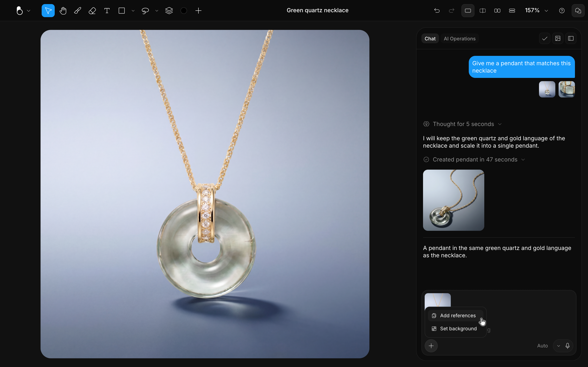Viewport: 588px width, 367px height.
Task: Toggle the split compare view
Action: pyautogui.click(x=483, y=11)
